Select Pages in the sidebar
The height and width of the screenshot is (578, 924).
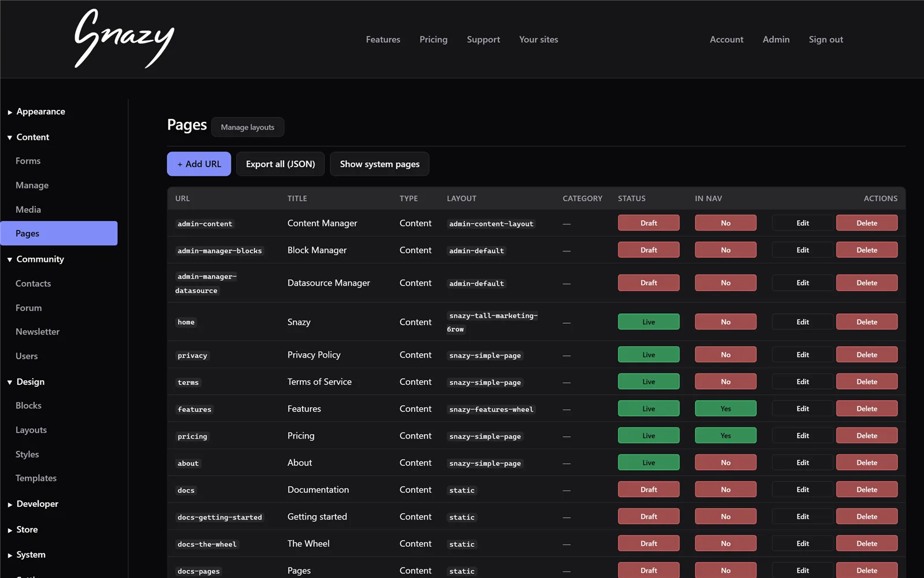[x=59, y=234]
